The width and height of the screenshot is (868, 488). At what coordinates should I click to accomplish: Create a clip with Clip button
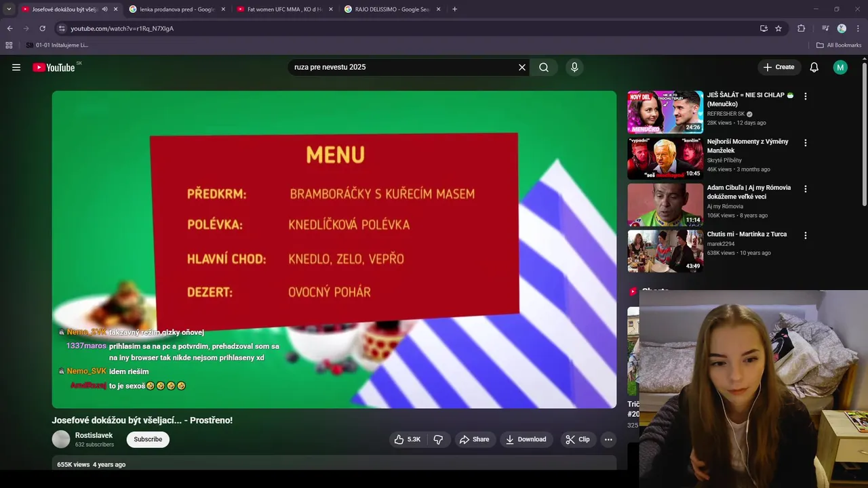pyautogui.click(x=577, y=439)
